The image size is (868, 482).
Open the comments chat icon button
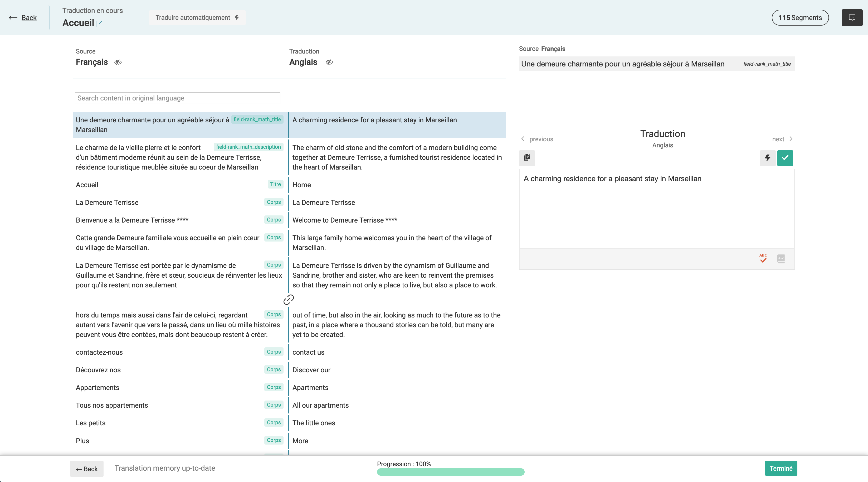pyautogui.click(x=852, y=17)
